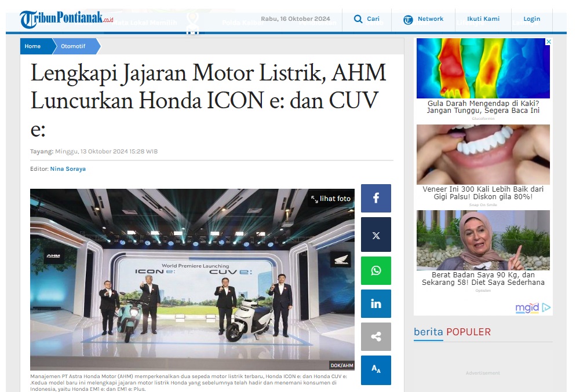Viewport: 576px width, 392px height.
Task: Change article font size (A A icon)
Action: pos(376,369)
